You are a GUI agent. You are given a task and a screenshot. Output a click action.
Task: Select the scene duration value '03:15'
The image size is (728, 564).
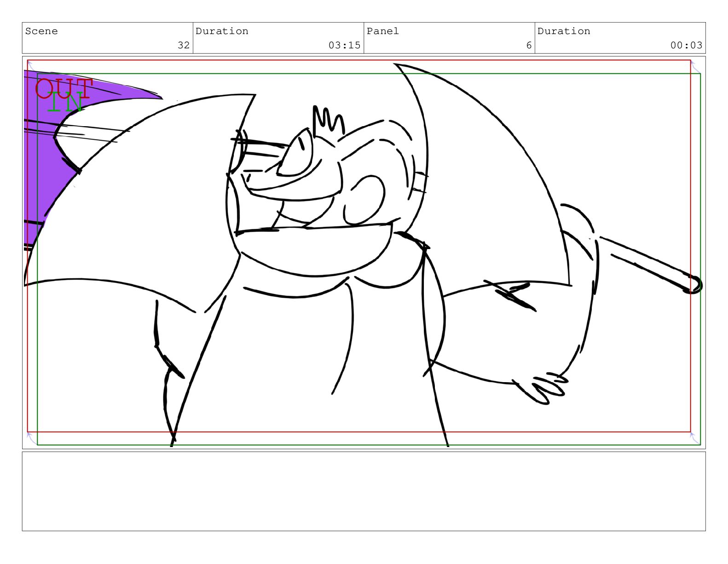344,45
